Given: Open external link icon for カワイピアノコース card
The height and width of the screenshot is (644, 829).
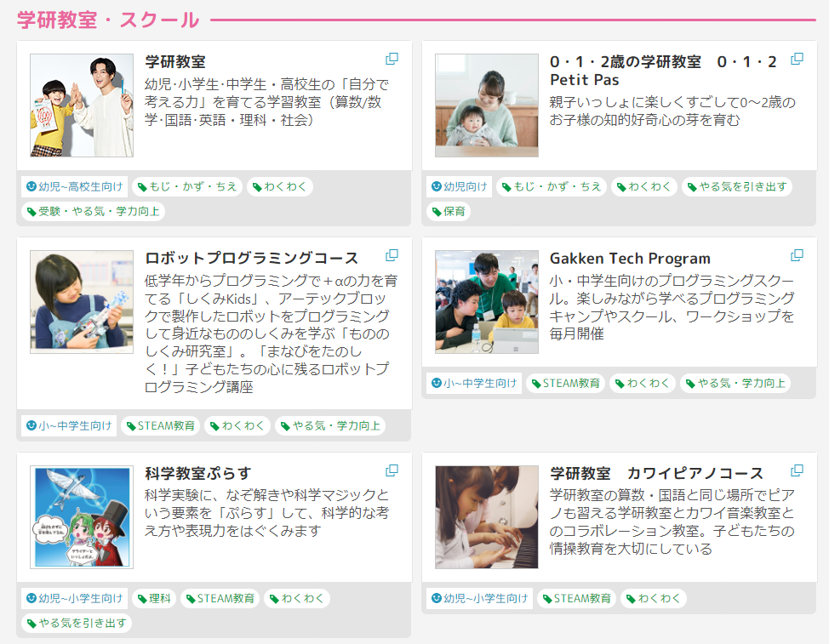Looking at the screenshot, I should pos(797,470).
